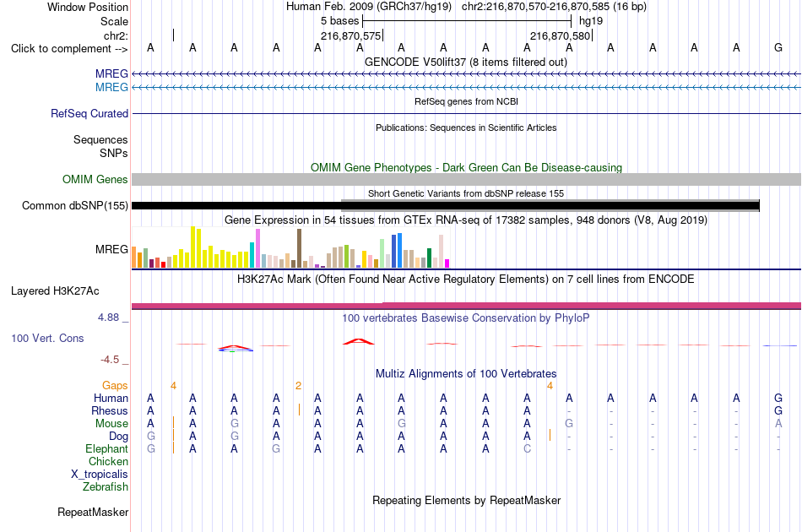Image resolution: width=802 pixels, height=532 pixels.
Task: Click the SNPs track label
Action: click(x=114, y=153)
